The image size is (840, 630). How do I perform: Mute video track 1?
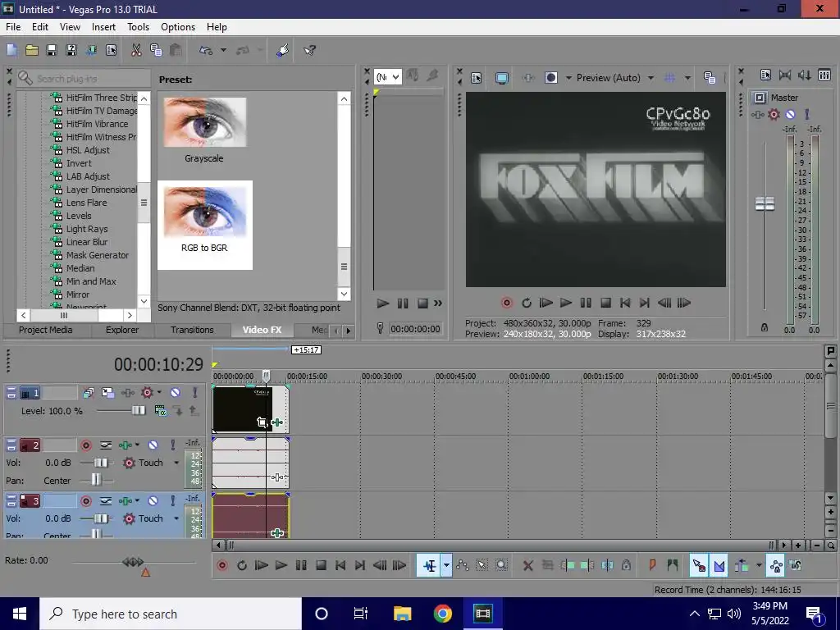pos(176,393)
